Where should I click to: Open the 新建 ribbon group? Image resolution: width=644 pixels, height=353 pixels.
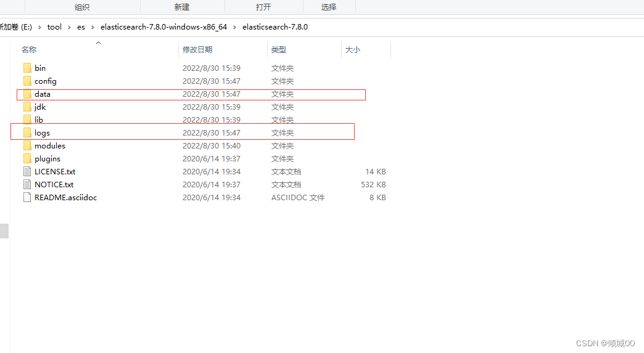(x=181, y=7)
